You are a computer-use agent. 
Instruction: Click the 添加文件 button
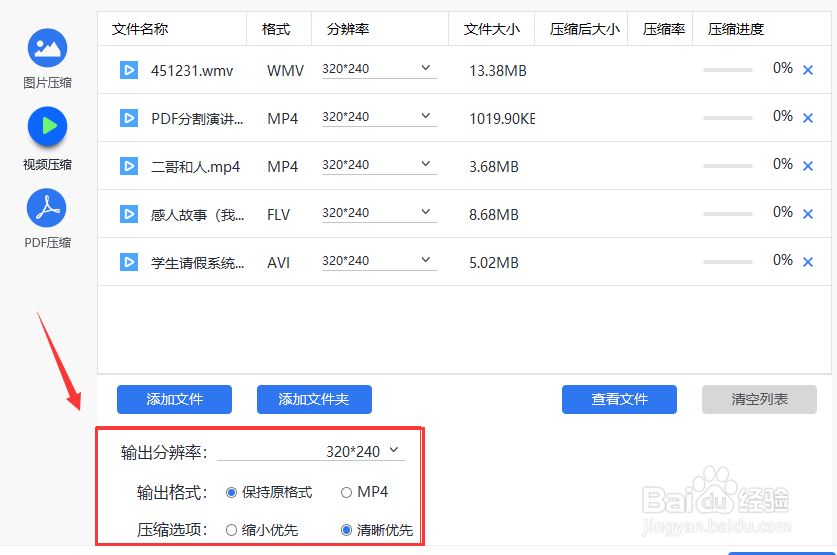[175, 399]
